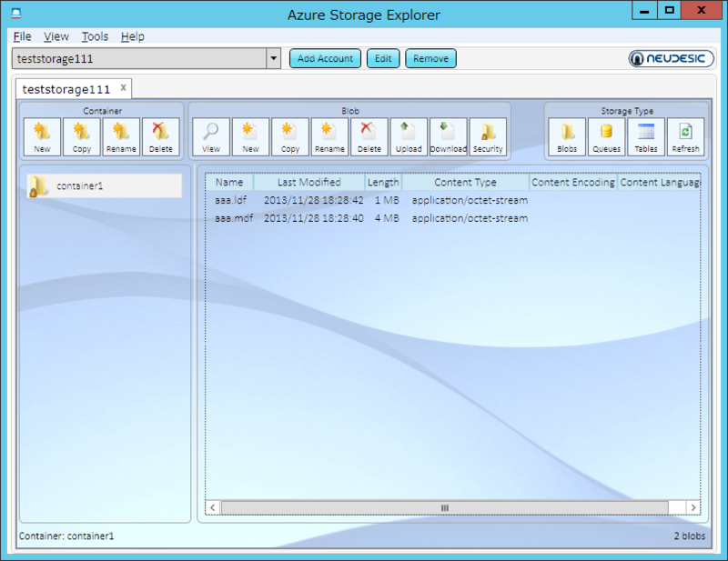Upload a blob to the container
728x561 pixels.
click(409, 136)
